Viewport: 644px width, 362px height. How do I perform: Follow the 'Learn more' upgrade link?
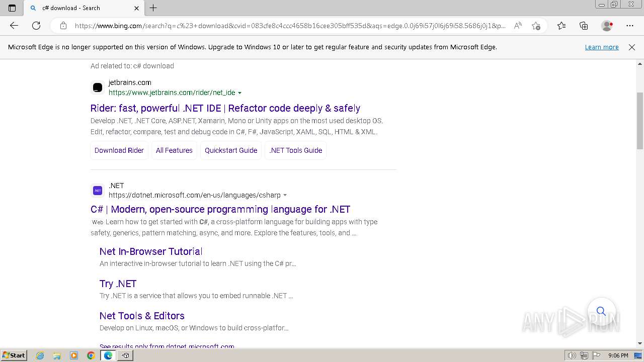pos(602,47)
